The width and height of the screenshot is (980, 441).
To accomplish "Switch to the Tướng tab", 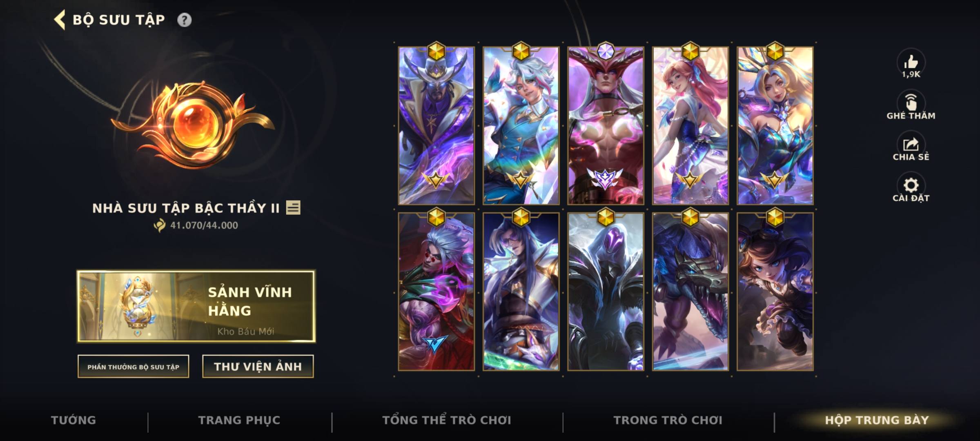I will coord(73,420).
